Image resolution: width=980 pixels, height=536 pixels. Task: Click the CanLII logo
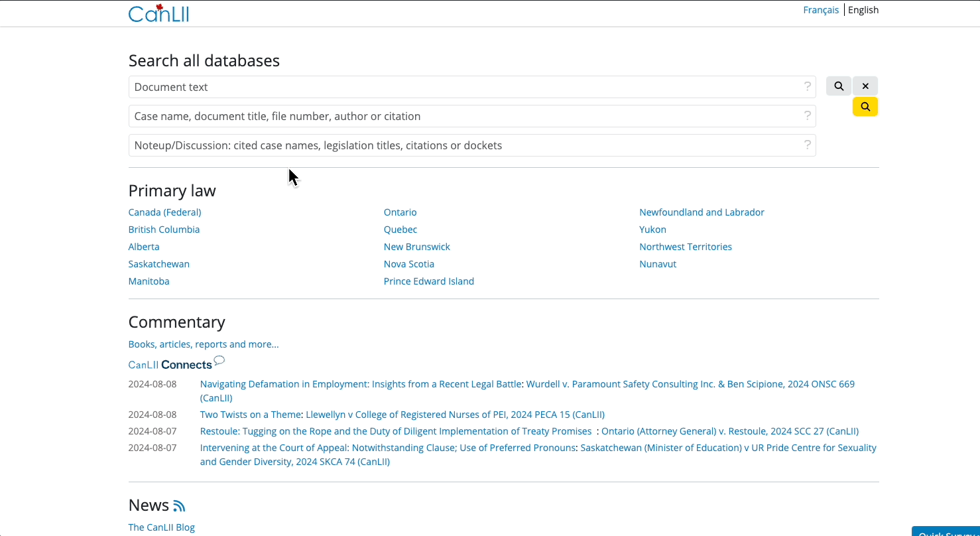158,13
